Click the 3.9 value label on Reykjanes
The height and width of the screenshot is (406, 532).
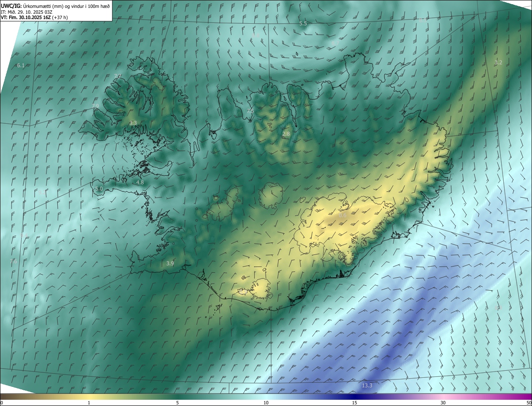[170, 263]
